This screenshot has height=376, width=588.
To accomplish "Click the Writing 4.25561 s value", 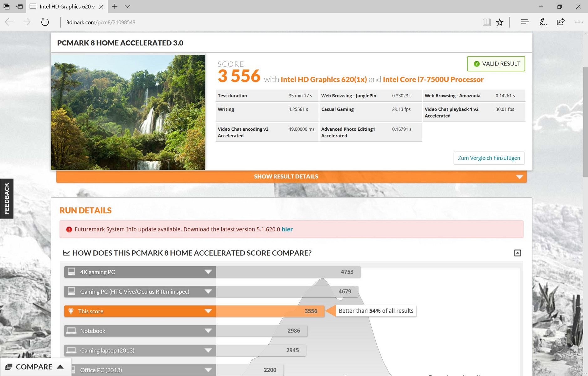I will click(298, 109).
